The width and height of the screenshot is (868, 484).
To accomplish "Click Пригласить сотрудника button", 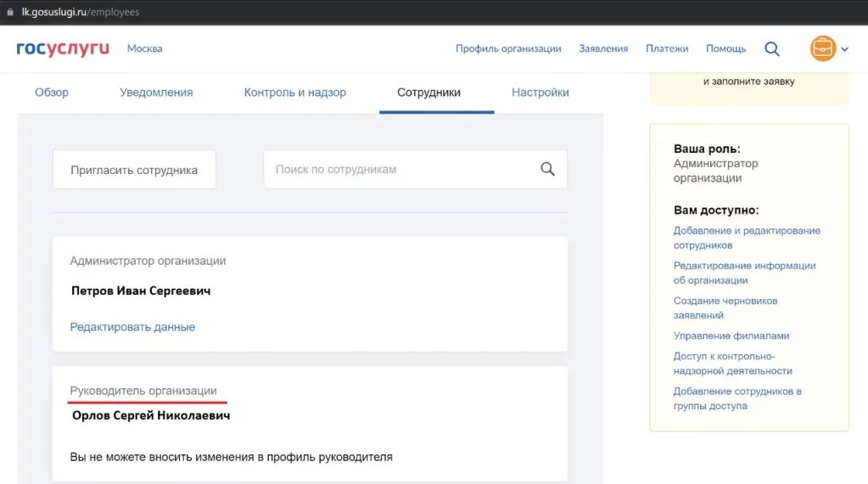I will 134,170.
